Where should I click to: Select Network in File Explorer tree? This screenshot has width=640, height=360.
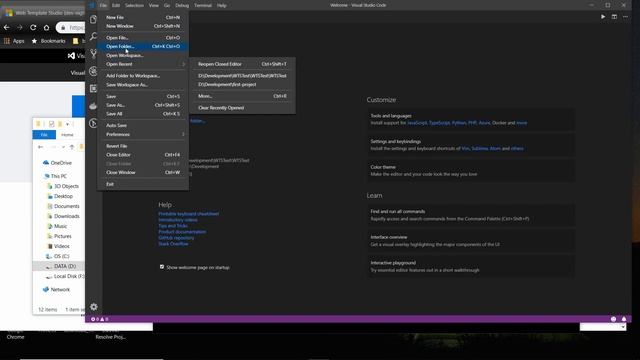pyautogui.click(x=56, y=289)
